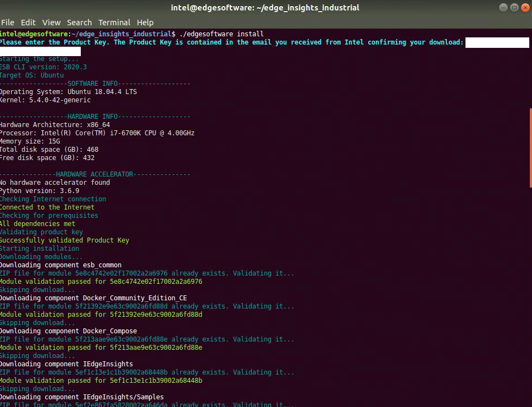Click 'Downloading component IEdgeInsights/Samples' line

(82, 397)
